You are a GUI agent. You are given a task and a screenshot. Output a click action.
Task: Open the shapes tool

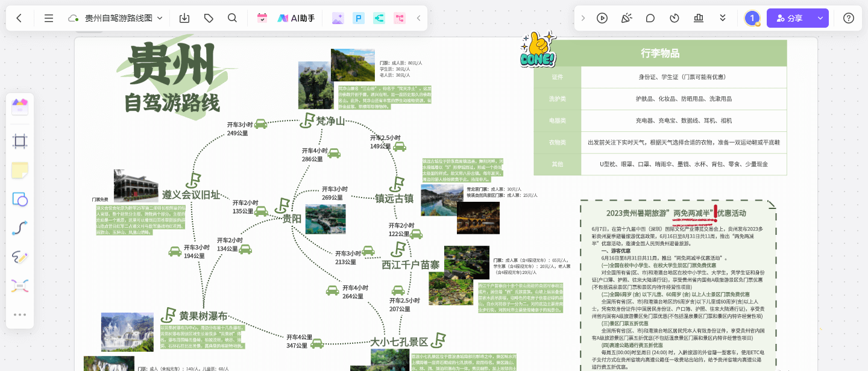click(x=20, y=199)
